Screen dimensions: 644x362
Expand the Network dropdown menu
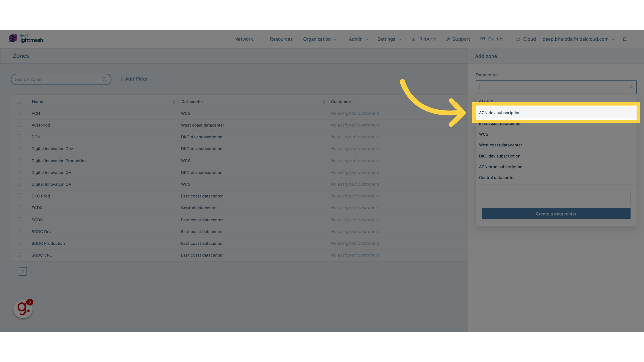(x=247, y=39)
